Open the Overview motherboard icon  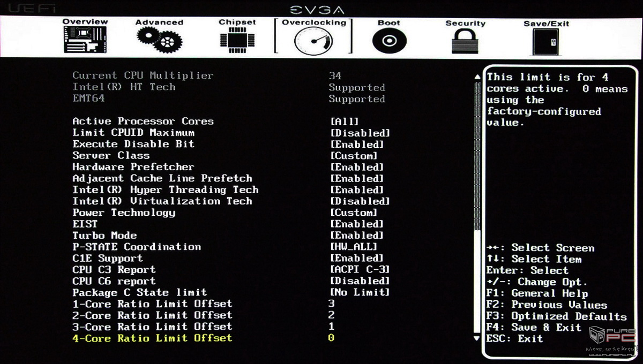[x=85, y=41]
